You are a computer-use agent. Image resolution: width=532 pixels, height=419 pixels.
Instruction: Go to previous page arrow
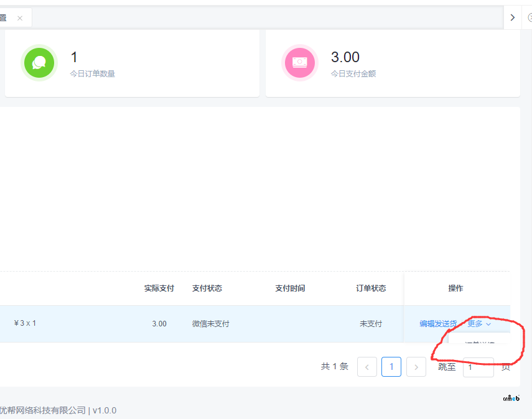pos(367,367)
